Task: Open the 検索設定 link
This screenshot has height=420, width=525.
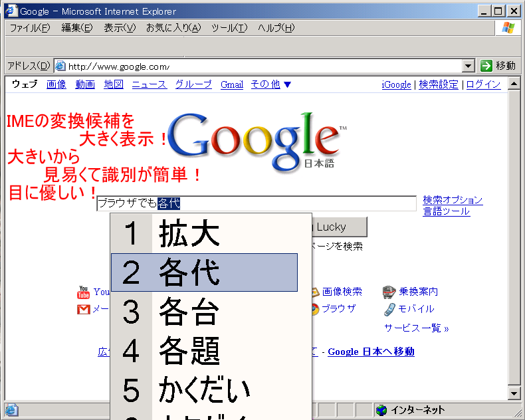Action: pyautogui.click(x=439, y=84)
